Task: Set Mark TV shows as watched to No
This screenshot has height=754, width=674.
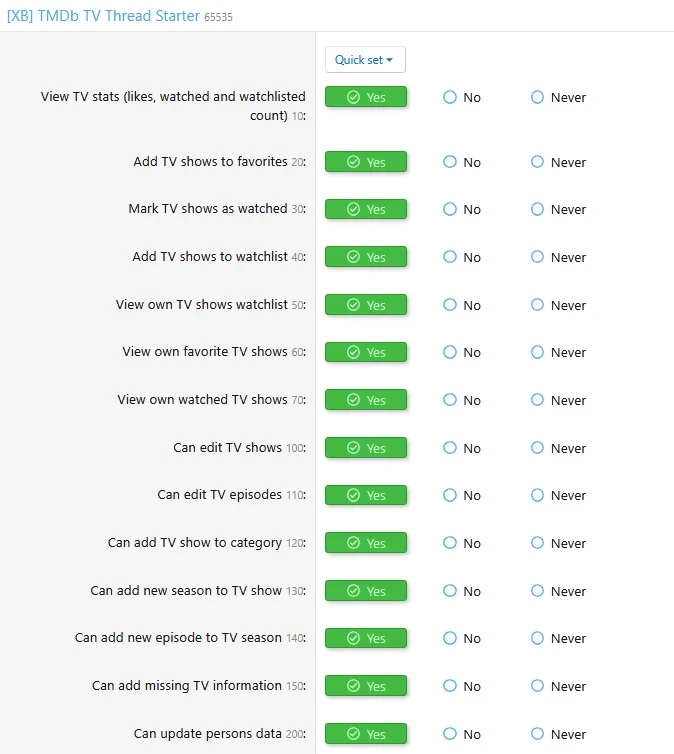Action: (451, 209)
